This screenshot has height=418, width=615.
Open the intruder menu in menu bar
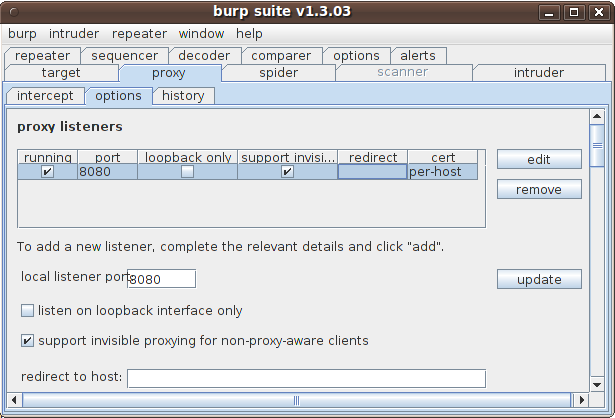point(74,34)
